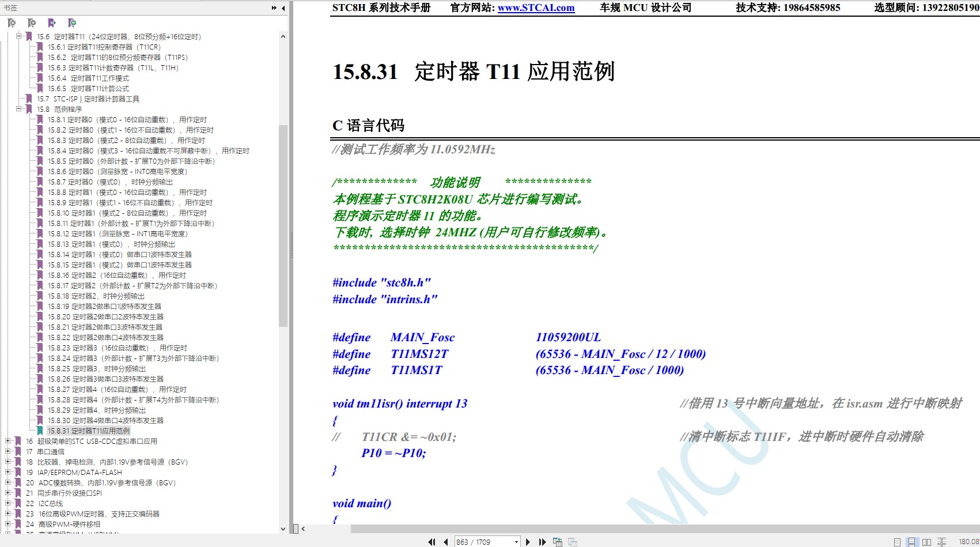The image size is (980, 547).
Task: Go to bookmark 15.6.5 定时器T11计算公式
Action: [89, 89]
